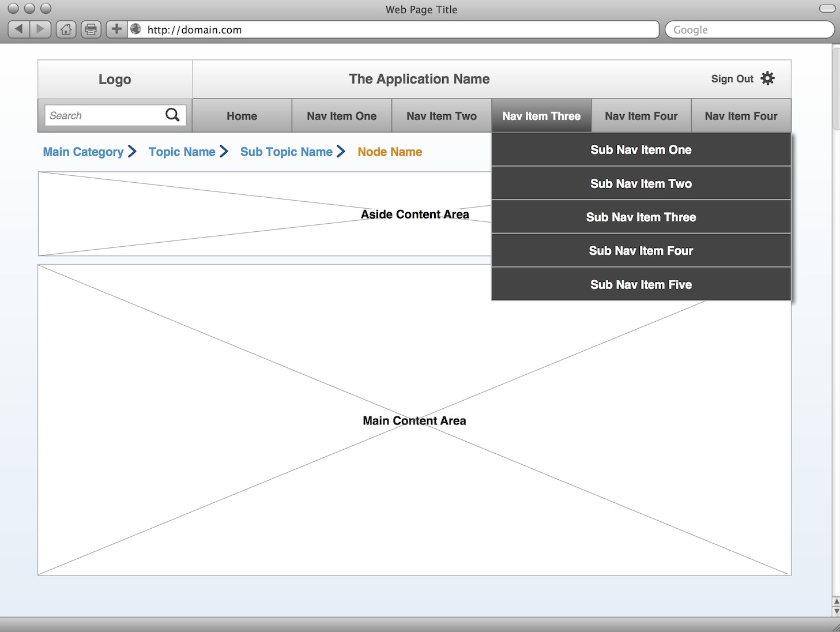Image resolution: width=840 pixels, height=632 pixels.
Task: Open the Topic Name breadcrumb link
Action: tap(182, 152)
